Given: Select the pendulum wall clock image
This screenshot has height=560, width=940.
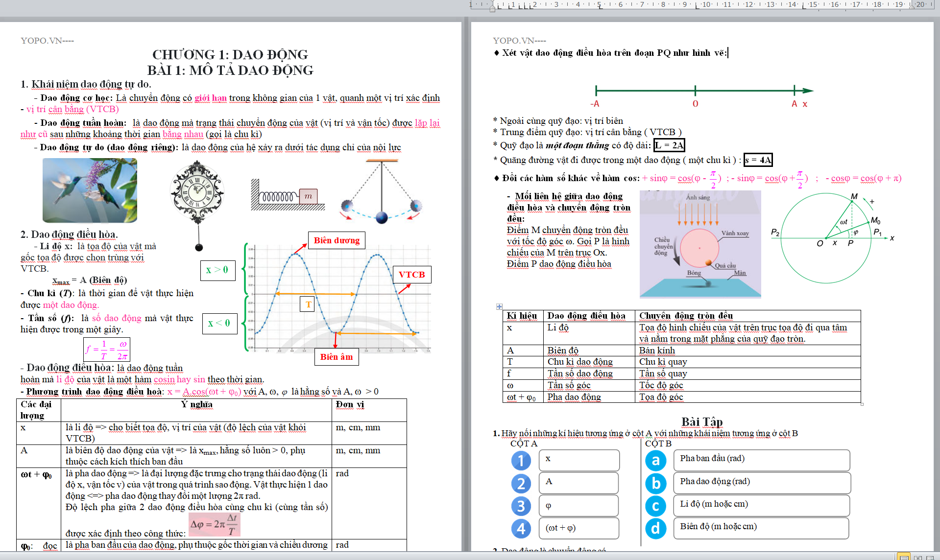Looking at the screenshot, I should pyautogui.click(x=197, y=206).
